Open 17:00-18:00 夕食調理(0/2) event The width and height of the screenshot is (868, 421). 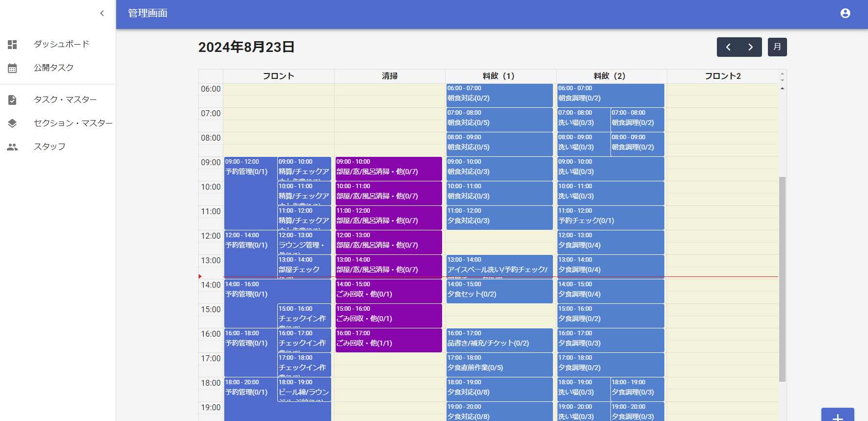point(610,365)
